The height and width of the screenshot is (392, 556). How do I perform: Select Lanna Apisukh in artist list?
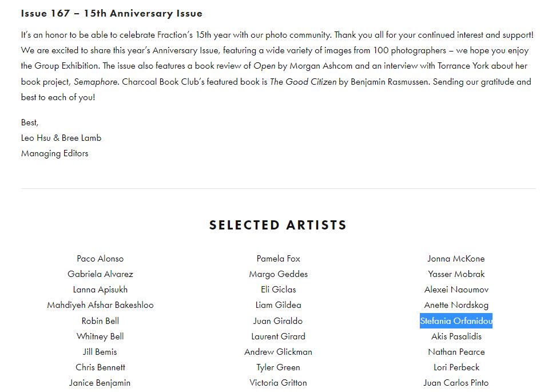click(100, 290)
